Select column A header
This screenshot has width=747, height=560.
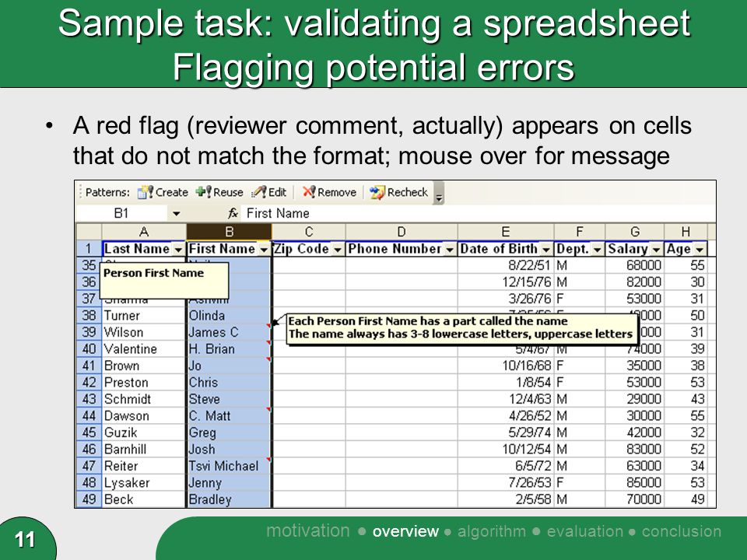(x=143, y=232)
